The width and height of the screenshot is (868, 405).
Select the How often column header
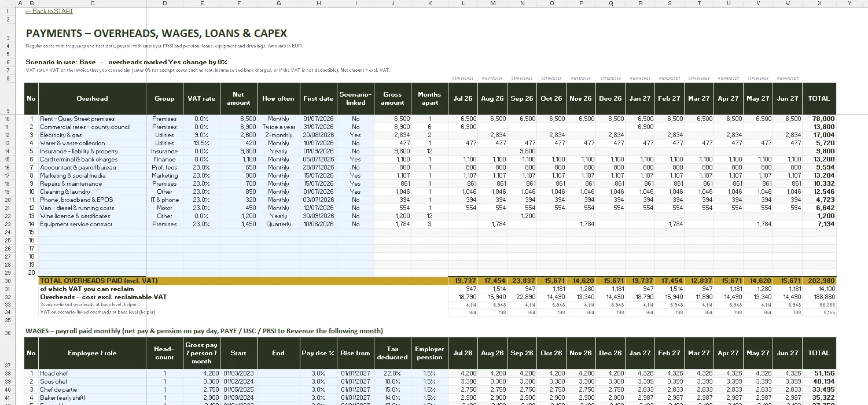pyautogui.click(x=278, y=98)
